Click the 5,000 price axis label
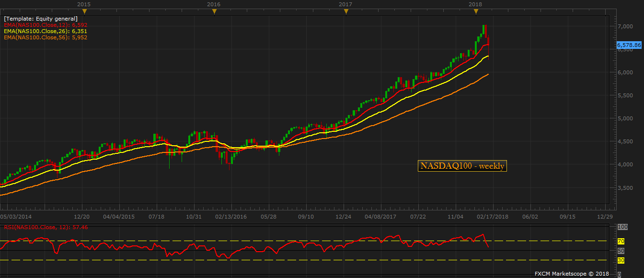644x278 pixels. 625,118
